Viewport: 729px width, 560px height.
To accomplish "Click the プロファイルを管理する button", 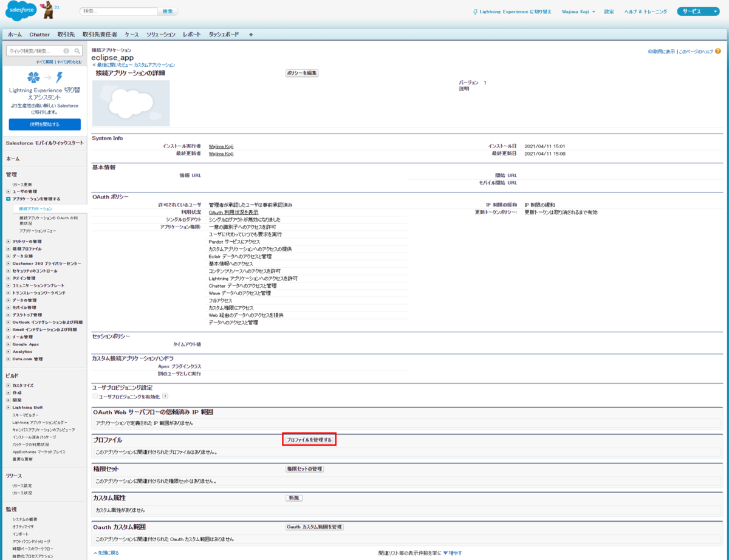I will tap(309, 439).
